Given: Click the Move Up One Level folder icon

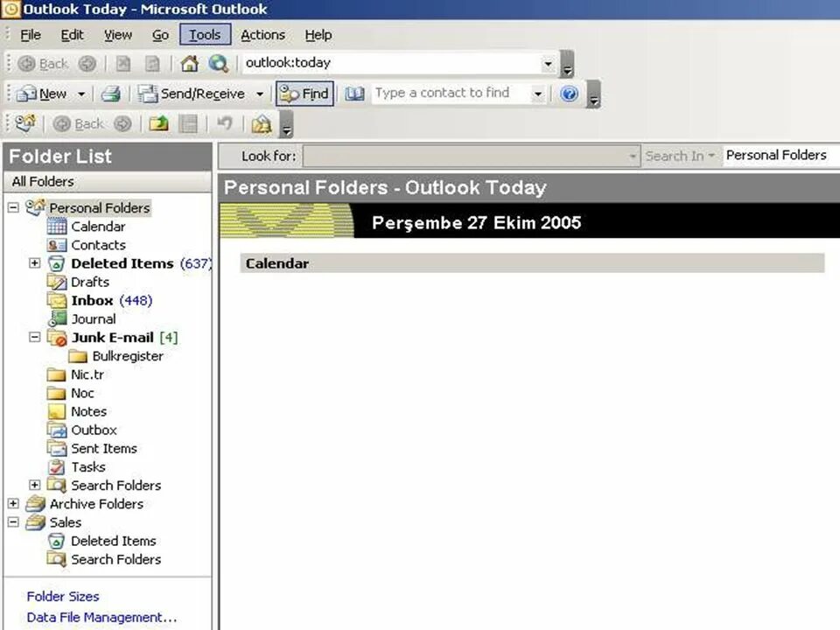Looking at the screenshot, I should [x=158, y=124].
